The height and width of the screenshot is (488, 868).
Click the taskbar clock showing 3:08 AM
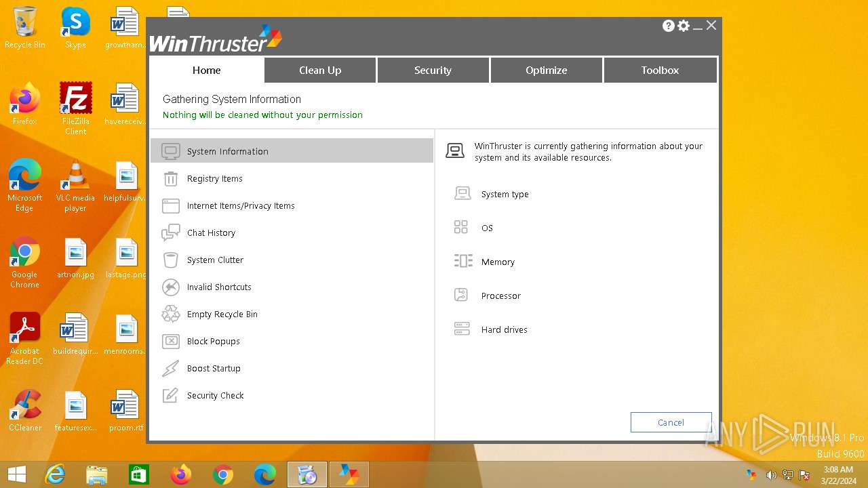838,475
